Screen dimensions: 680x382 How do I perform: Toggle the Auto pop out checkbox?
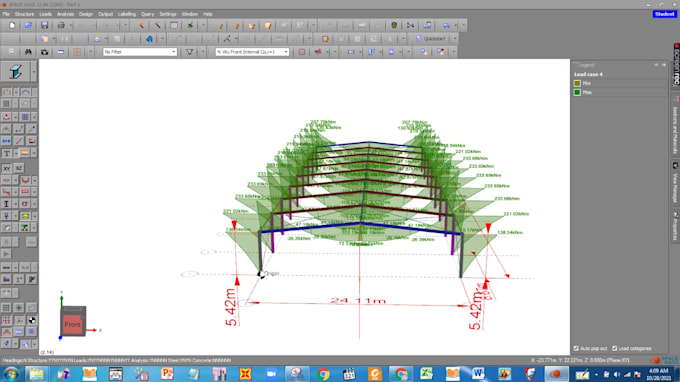[576, 349]
